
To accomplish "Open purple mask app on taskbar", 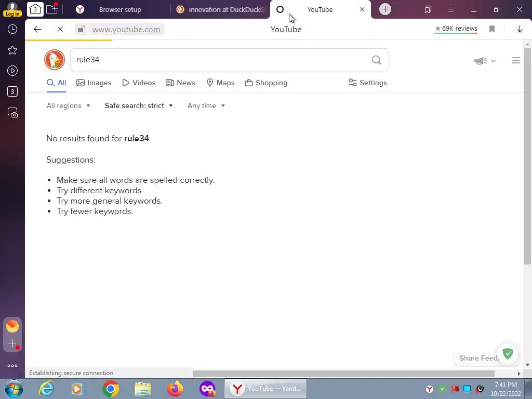I will (207, 389).
